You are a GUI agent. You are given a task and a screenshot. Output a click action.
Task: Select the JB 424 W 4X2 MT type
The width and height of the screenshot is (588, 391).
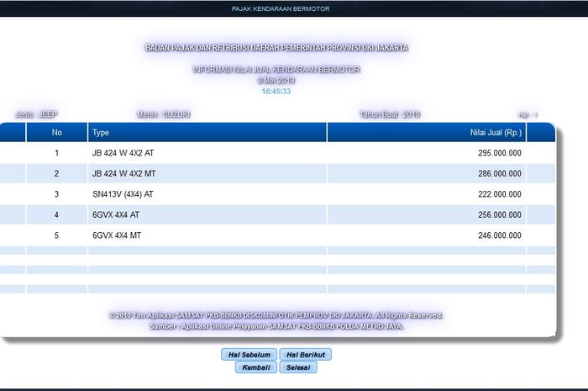click(125, 174)
